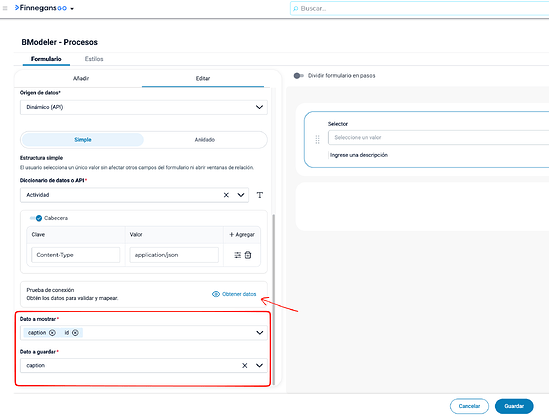
Task: Click the Selector drag handle
Action: tap(318, 139)
